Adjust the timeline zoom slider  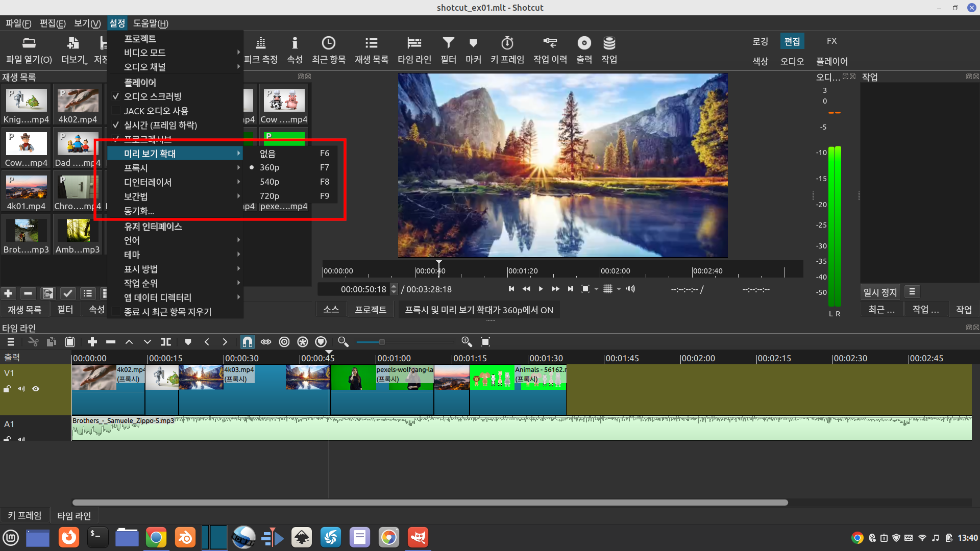click(381, 342)
